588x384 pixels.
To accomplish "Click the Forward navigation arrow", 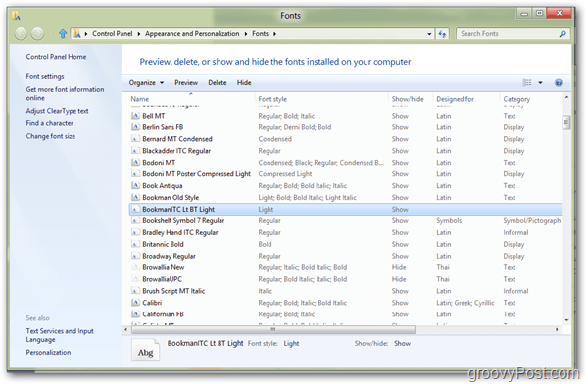I will [37, 34].
